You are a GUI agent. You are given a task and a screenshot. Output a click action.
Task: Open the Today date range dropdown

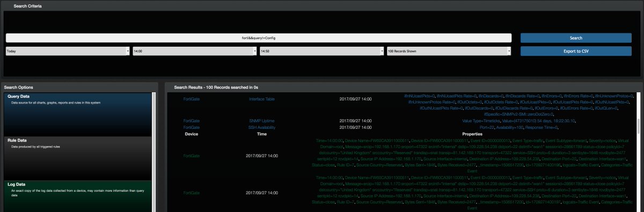point(68,51)
